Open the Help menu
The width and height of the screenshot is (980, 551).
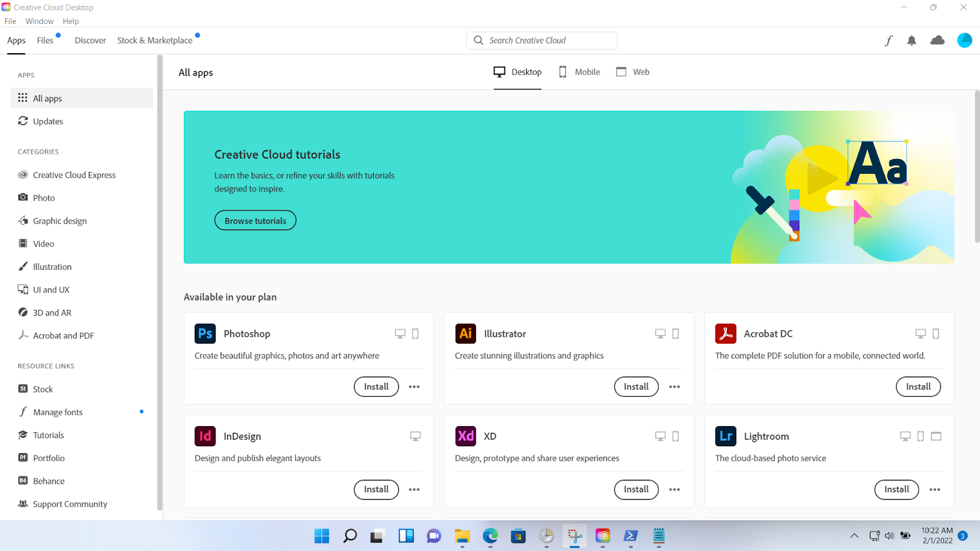click(x=71, y=21)
